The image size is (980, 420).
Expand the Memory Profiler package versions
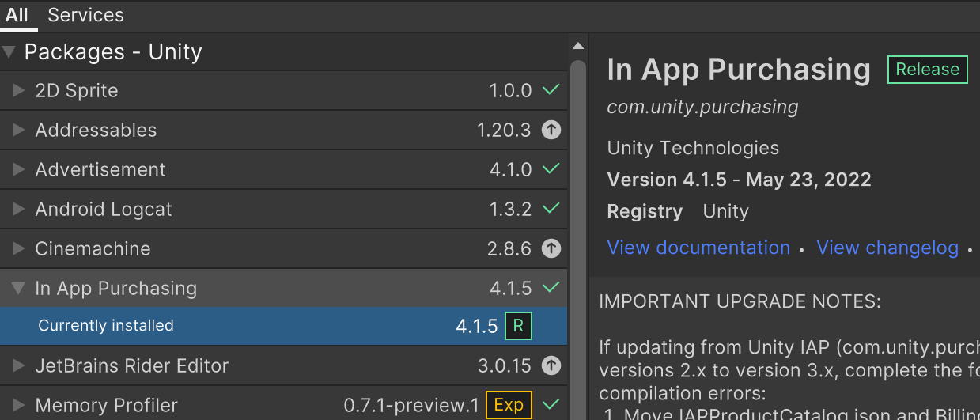(x=19, y=406)
